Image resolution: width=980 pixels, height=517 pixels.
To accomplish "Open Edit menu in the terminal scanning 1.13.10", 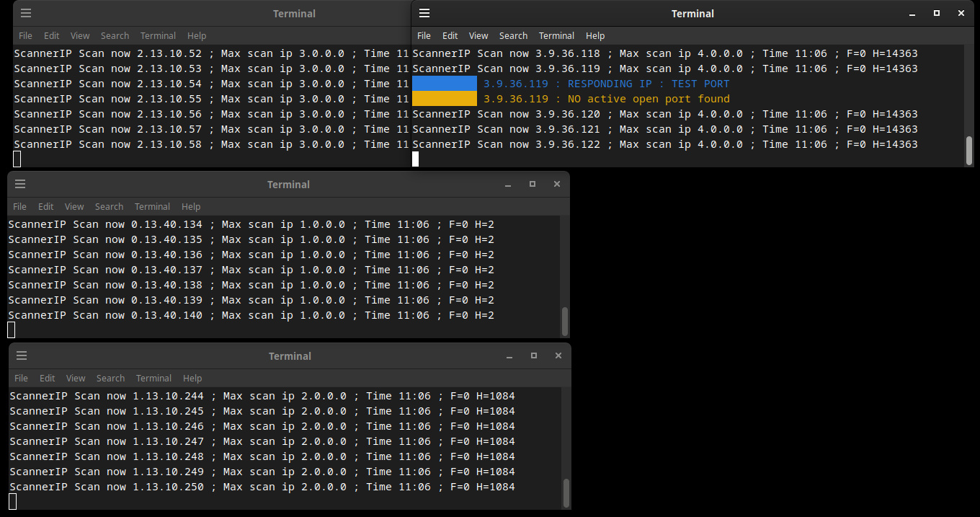I will point(47,378).
